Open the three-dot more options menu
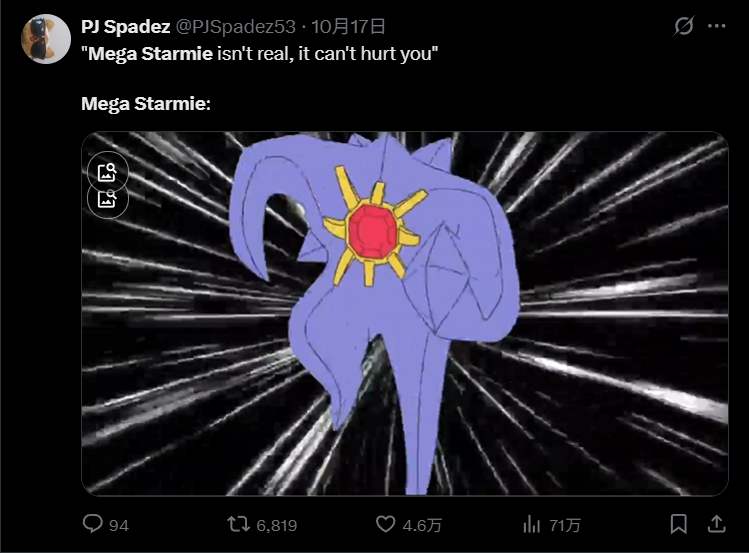 pyautogui.click(x=717, y=26)
